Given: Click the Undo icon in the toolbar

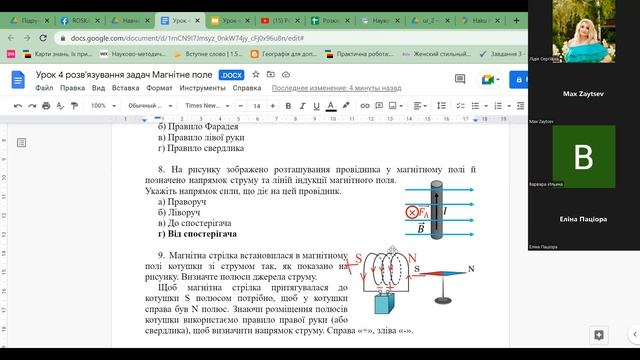Looking at the screenshot, I should click(x=18, y=106).
